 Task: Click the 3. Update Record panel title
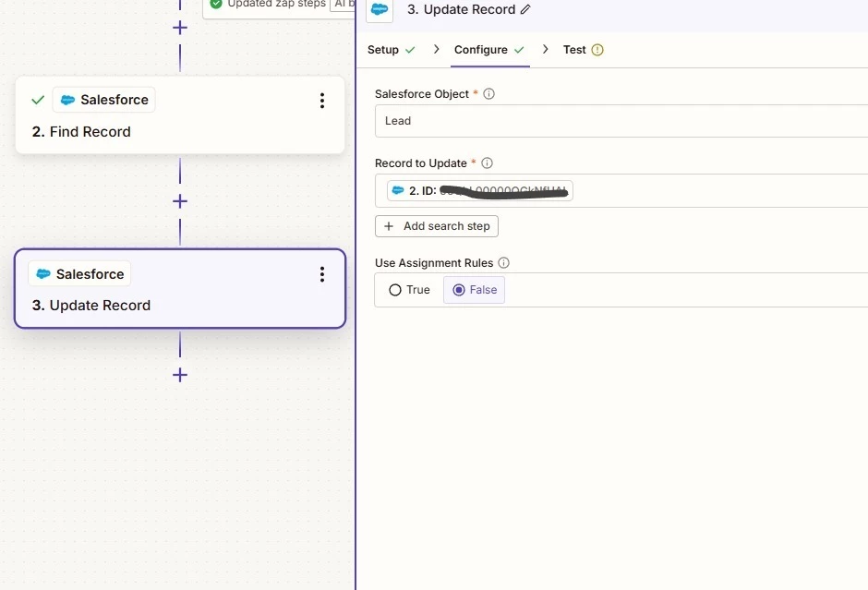click(461, 9)
